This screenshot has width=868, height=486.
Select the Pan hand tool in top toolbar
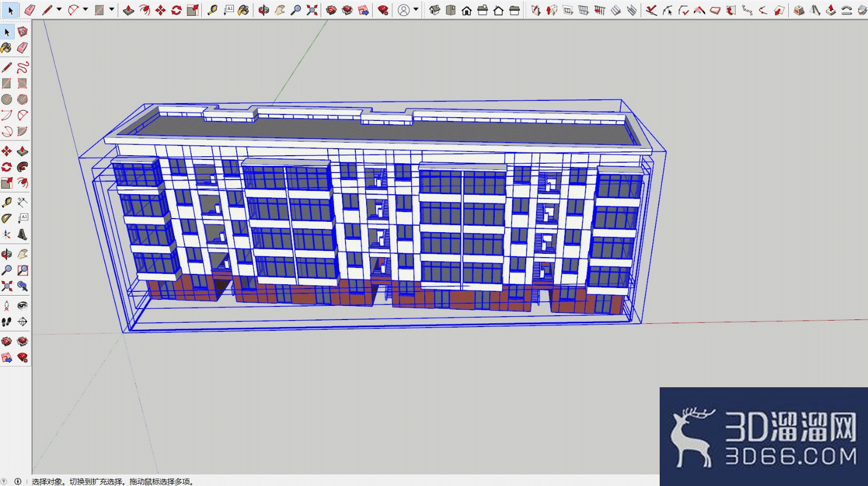[280, 10]
